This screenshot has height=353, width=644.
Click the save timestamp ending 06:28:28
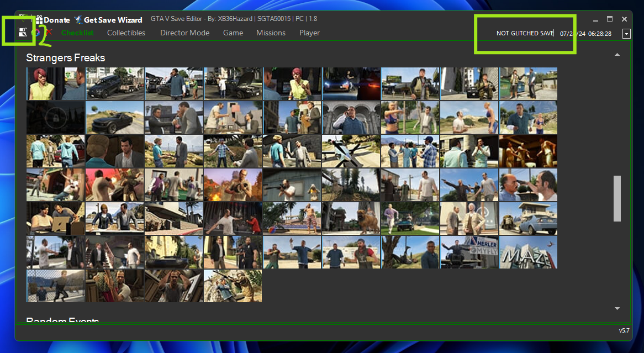tap(585, 34)
